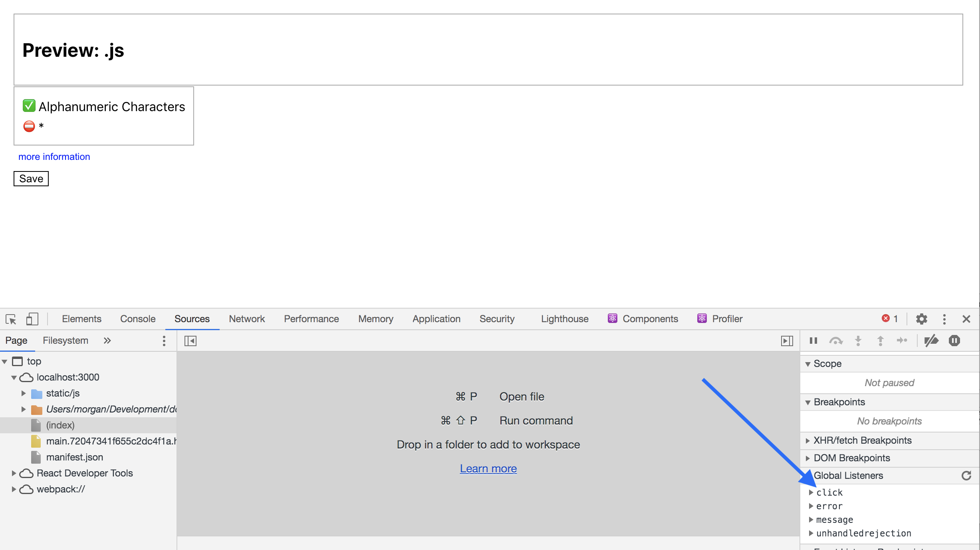Click the step over next function icon

pyautogui.click(x=836, y=341)
